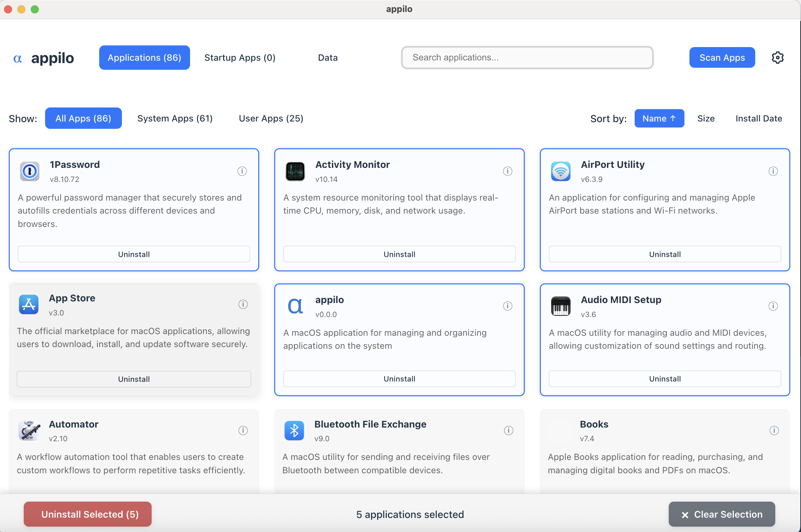Click Clear Selection button
This screenshot has height=532, width=801.
pos(722,514)
